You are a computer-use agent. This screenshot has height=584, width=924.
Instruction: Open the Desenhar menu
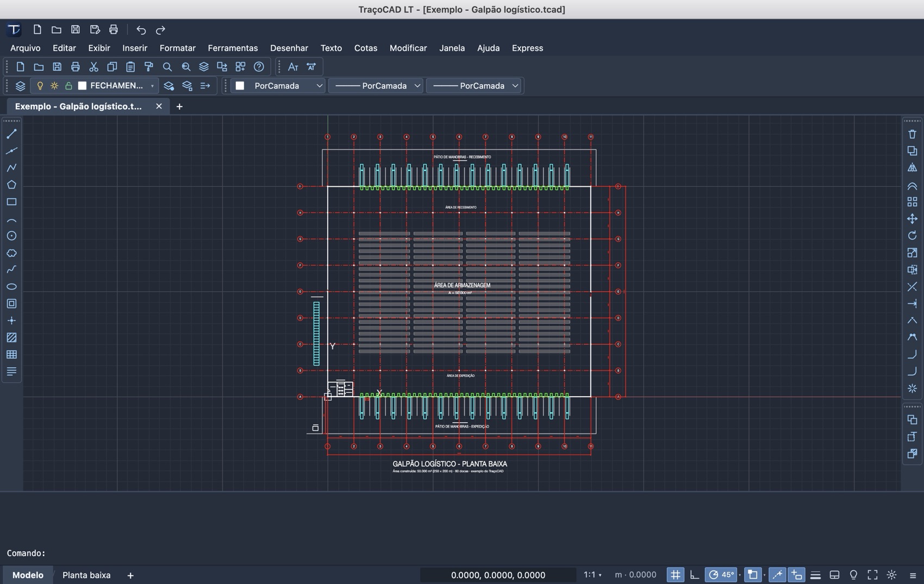tap(289, 48)
